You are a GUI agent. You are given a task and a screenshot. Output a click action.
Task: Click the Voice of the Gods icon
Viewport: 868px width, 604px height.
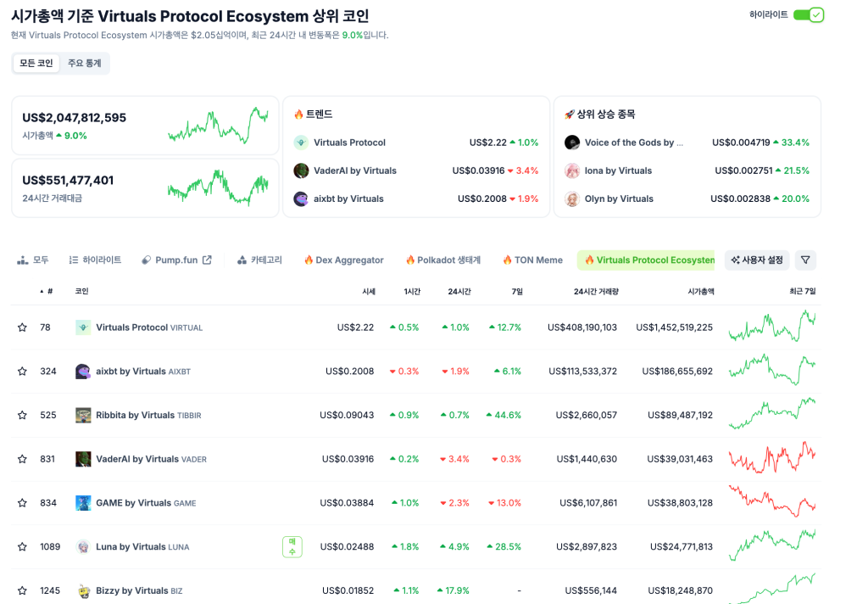[572, 143]
